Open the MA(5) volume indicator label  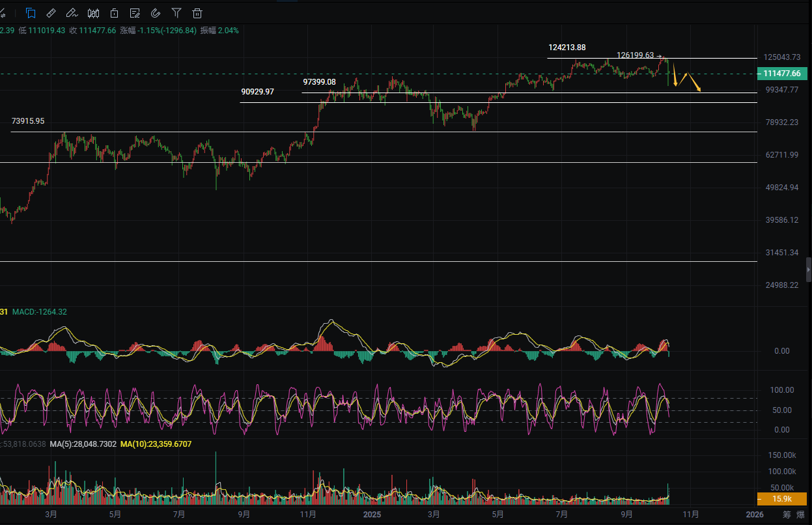(x=83, y=444)
